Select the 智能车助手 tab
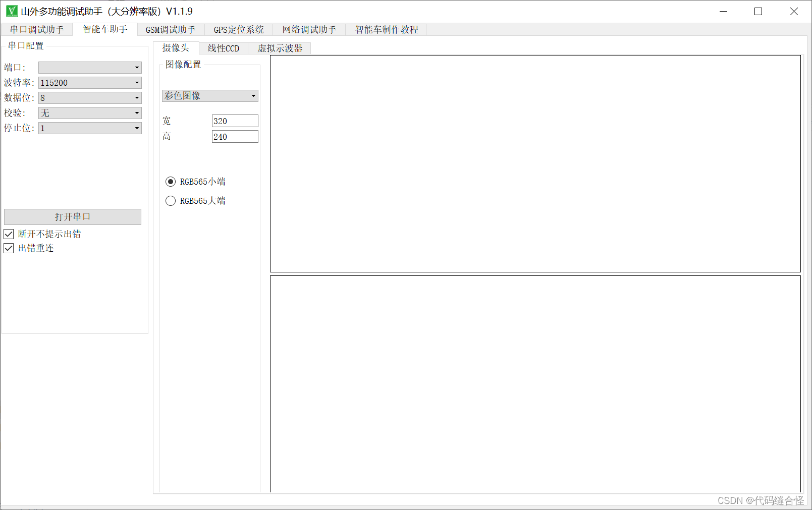This screenshot has width=812, height=510. click(x=105, y=29)
